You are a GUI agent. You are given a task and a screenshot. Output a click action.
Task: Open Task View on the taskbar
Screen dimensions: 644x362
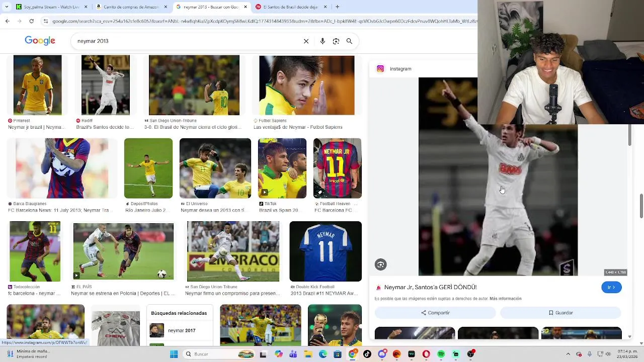[263, 354]
